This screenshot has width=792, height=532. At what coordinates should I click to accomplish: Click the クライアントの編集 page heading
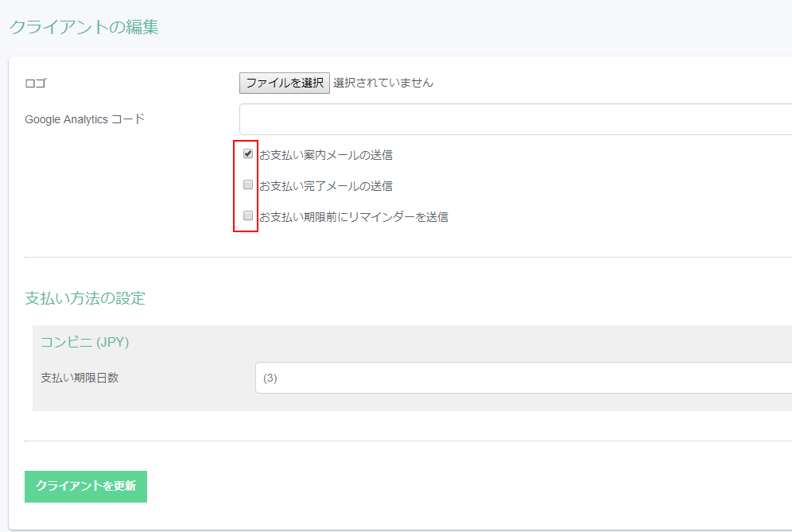coord(84,27)
